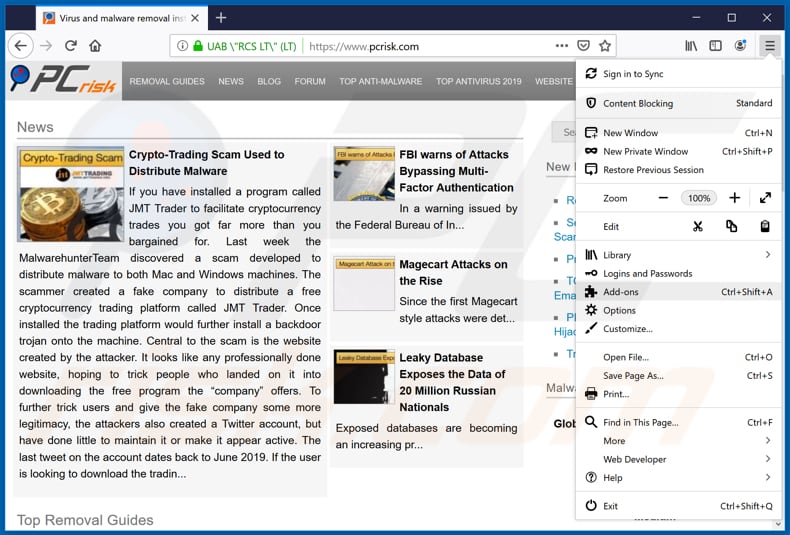This screenshot has width=790, height=535.
Task: Open Leaky Database Exposes article headline
Action: pos(452,382)
